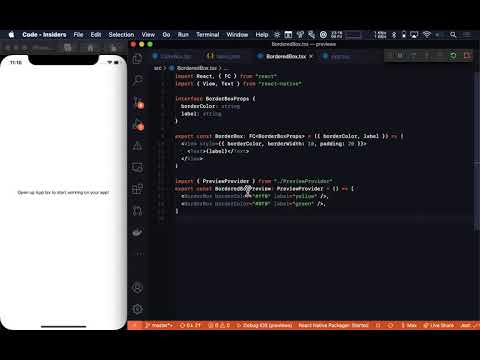Click the 'Open up App.tsx' text in simulator

pyautogui.click(x=63, y=193)
